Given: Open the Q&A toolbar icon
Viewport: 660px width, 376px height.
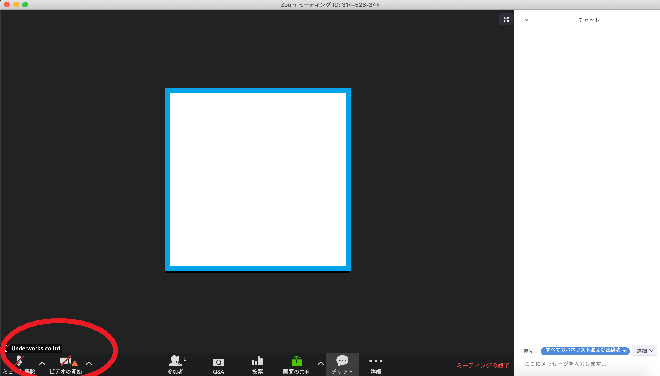Looking at the screenshot, I should [218, 362].
